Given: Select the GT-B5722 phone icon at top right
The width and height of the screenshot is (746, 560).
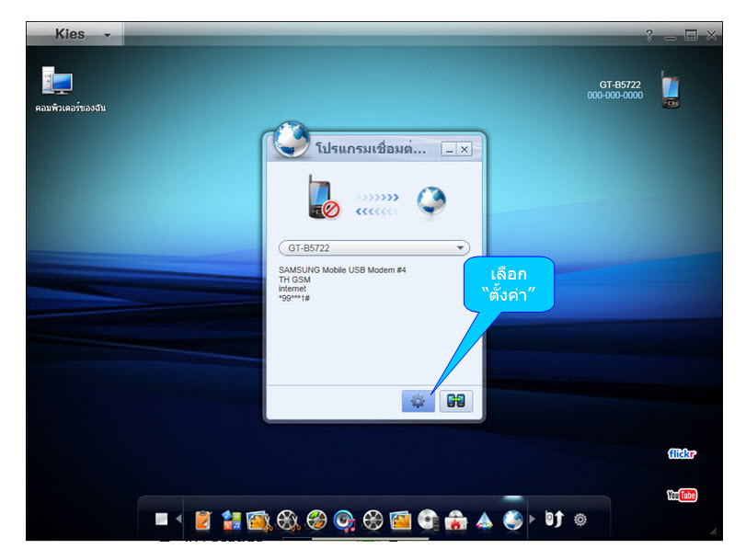Looking at the screenshot, I should (x=671, y=90).
